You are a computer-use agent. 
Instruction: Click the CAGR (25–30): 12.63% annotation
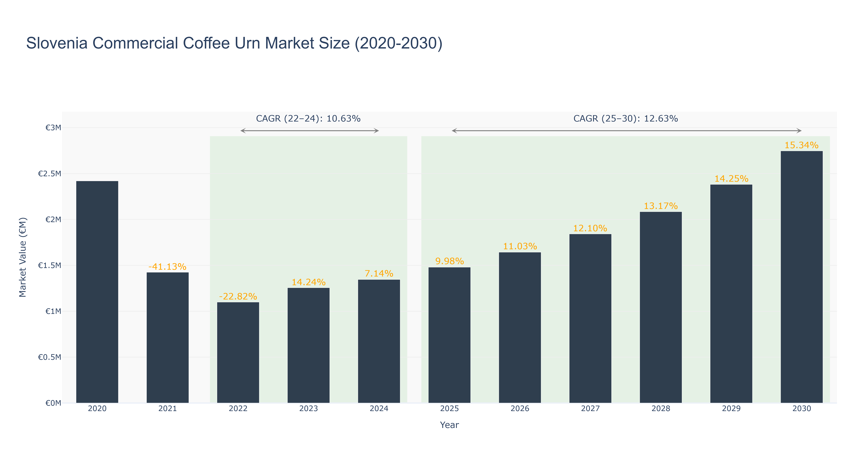625,119
